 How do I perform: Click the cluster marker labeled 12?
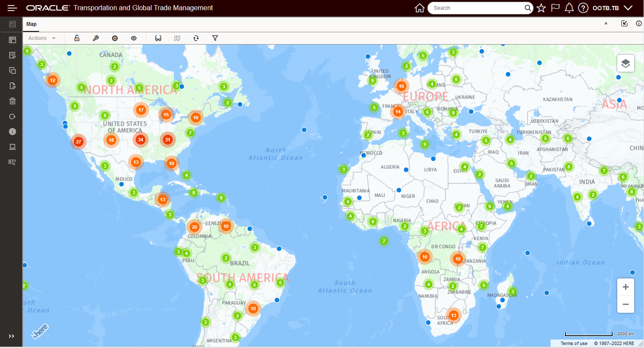click(x=53, y=80)
